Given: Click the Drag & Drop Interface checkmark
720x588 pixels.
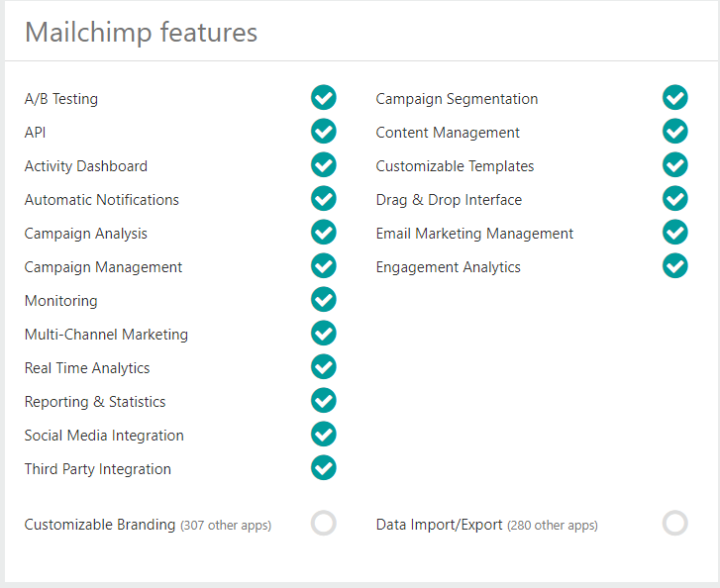Looking at the screenshot, I should click(x=675, y=198).
